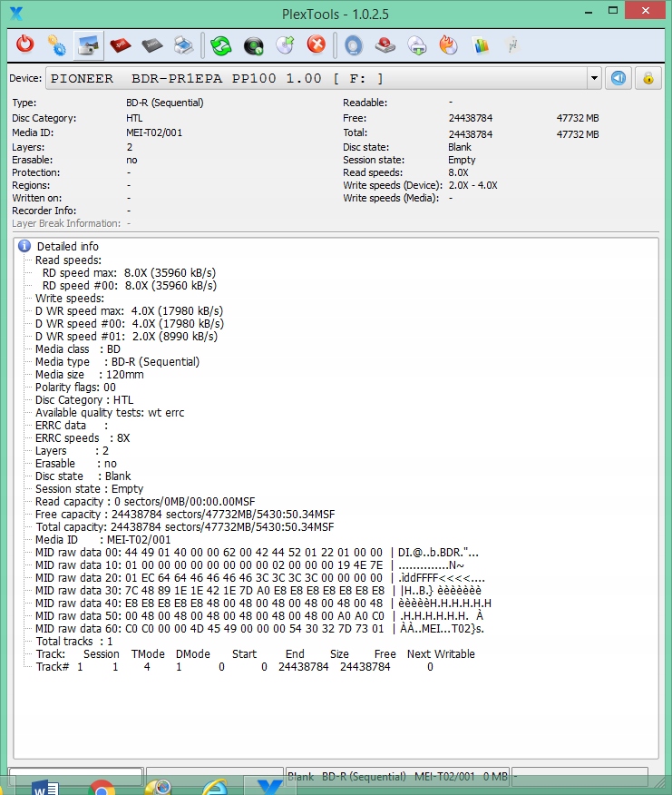Viewport: 672px width, 795px height.
Task: Click the screenshot camera toolbar icon
Action: [89, 45]
